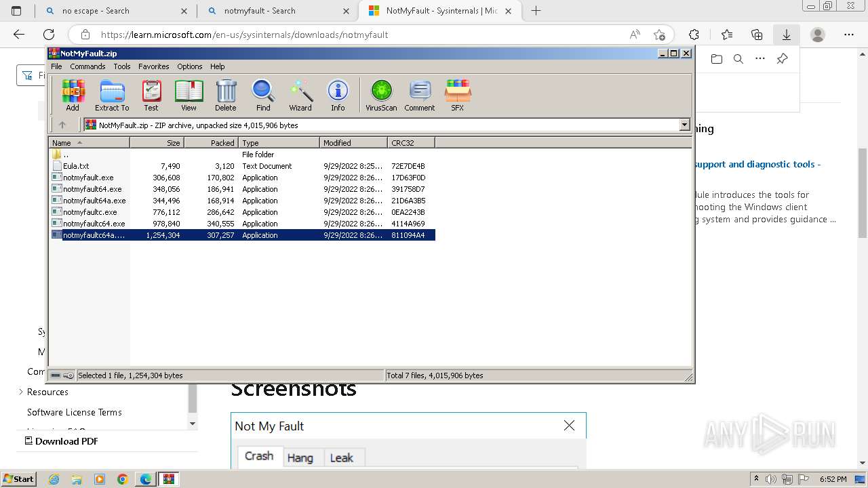The width and height of the screenshot is (868, 488).
Task: Sort file list by Modified column
Action: (x=353, y=142)
